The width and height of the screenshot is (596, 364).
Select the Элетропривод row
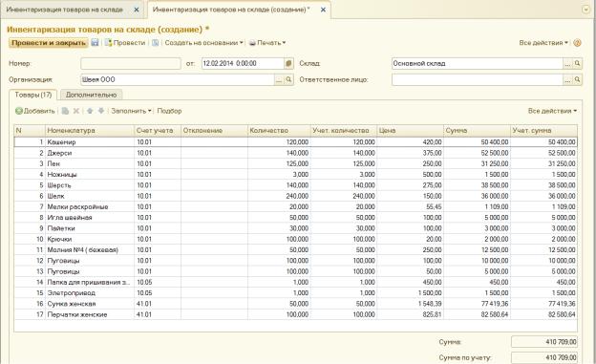point(296,293)
